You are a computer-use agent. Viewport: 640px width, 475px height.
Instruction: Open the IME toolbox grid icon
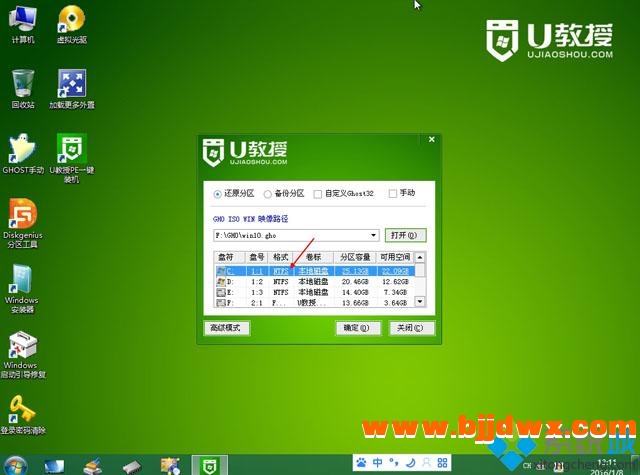coord(442,462)
